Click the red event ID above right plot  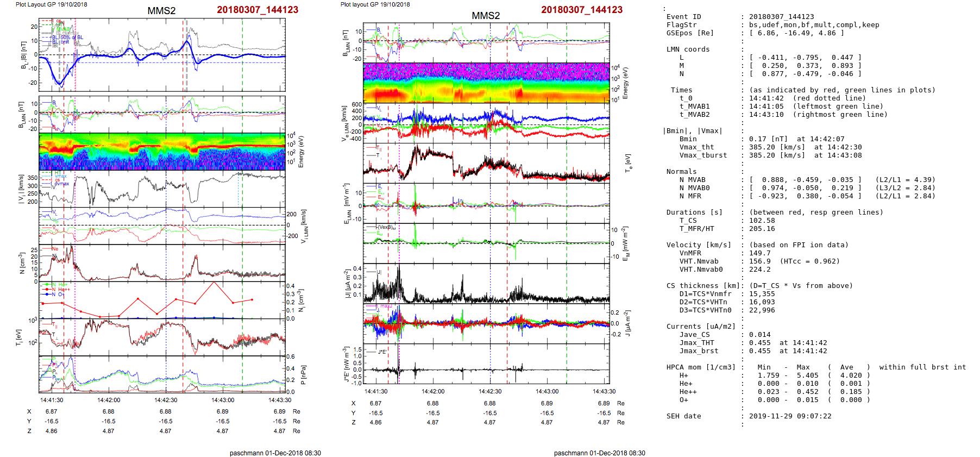pyautogui.click(x=581, y=10)
